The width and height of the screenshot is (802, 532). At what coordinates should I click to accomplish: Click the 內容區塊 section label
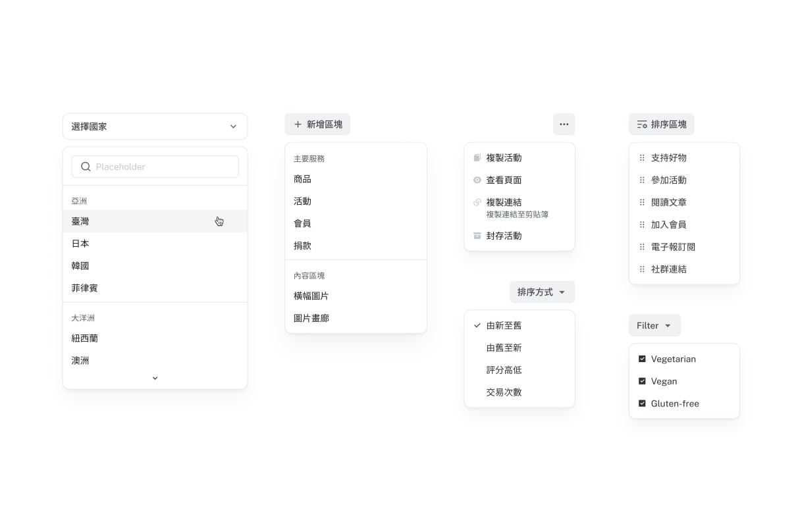[309, 276]
